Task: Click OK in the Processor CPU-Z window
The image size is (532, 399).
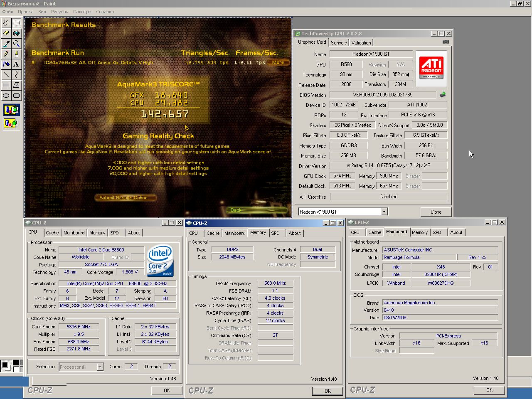Action: click(x=167, y=391)
